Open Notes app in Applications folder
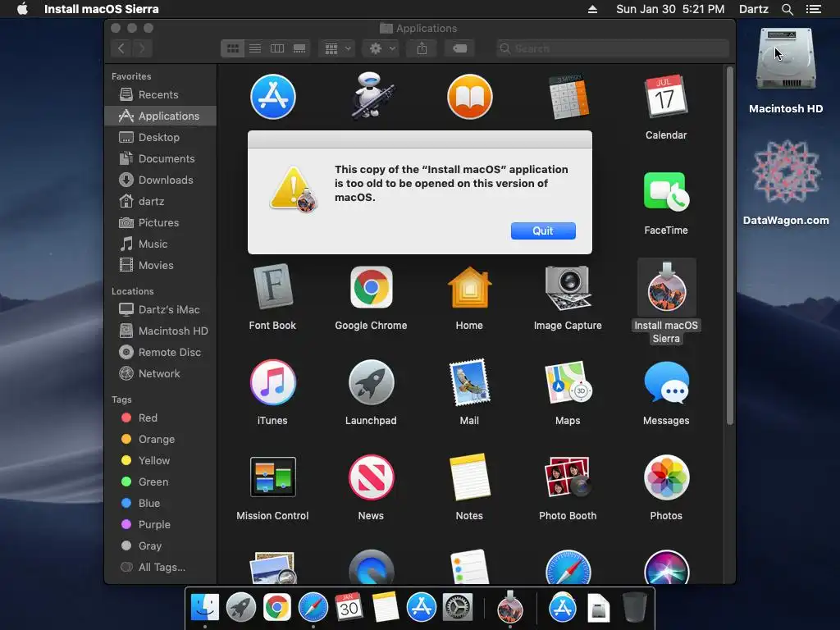840x630 pixels. tap(469, 477)
